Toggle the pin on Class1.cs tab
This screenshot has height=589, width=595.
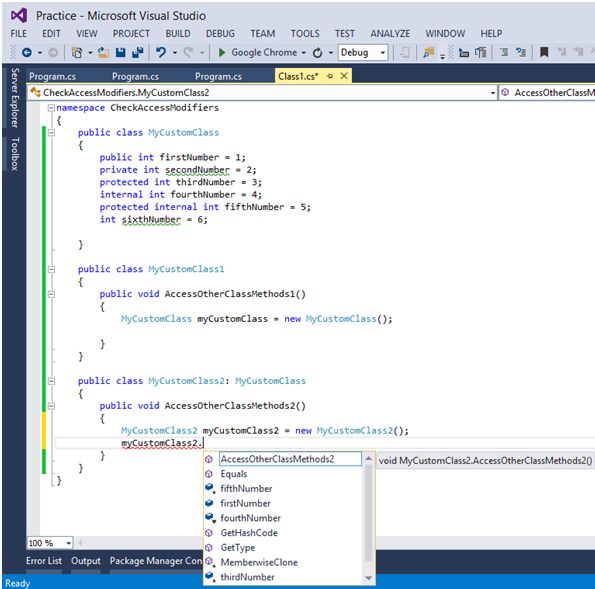(330, 76)
